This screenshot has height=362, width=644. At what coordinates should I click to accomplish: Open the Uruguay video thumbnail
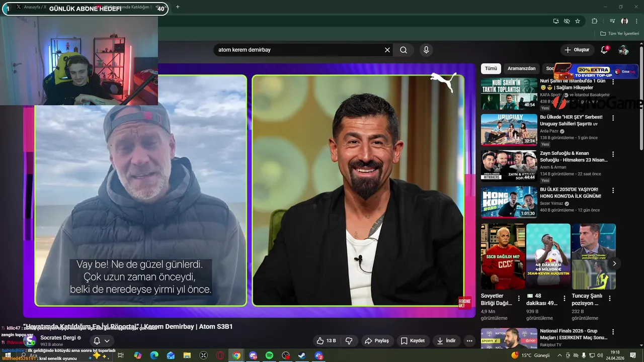tap(509, 130)
